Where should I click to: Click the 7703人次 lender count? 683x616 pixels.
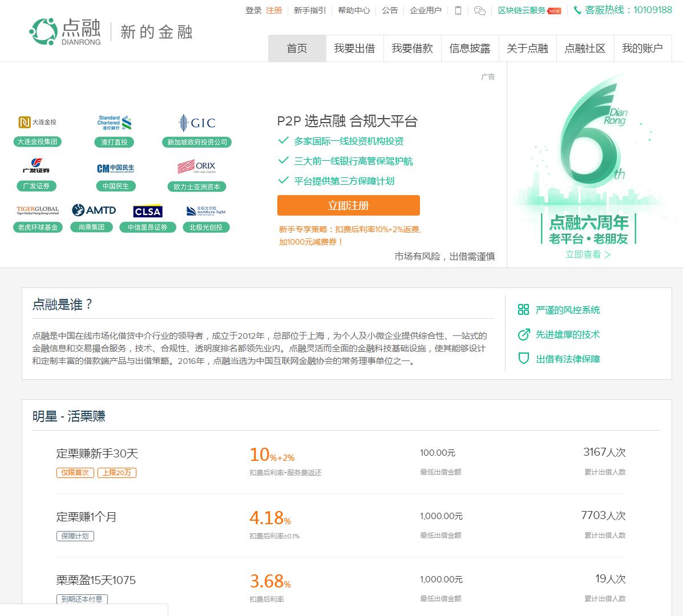pos(603,516)
